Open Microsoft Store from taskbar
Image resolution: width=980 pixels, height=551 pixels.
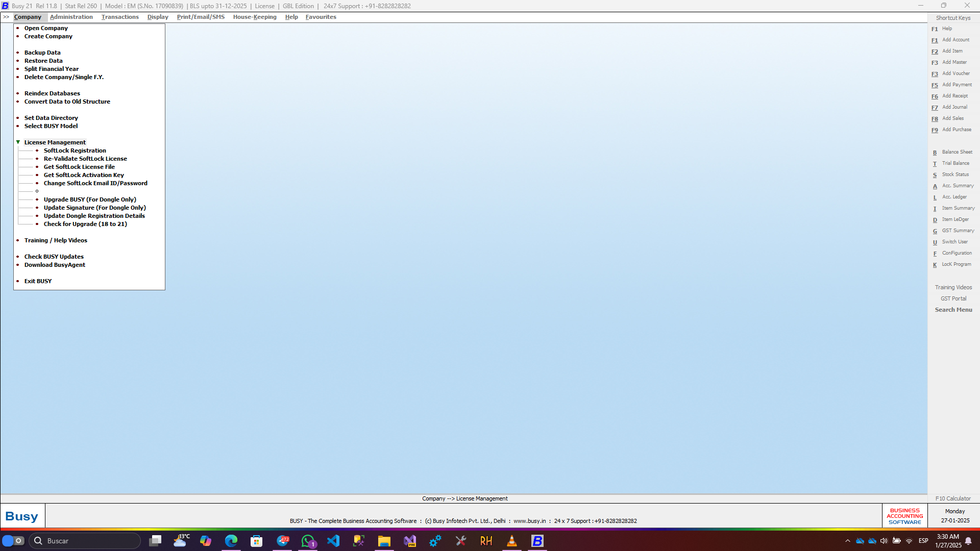tap(257, 541)
